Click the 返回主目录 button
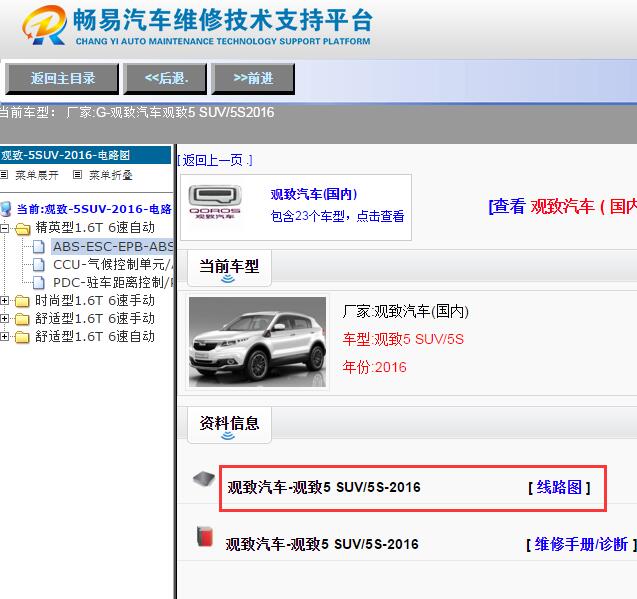The width and height of the screenshot is (637, 599). 62,78
